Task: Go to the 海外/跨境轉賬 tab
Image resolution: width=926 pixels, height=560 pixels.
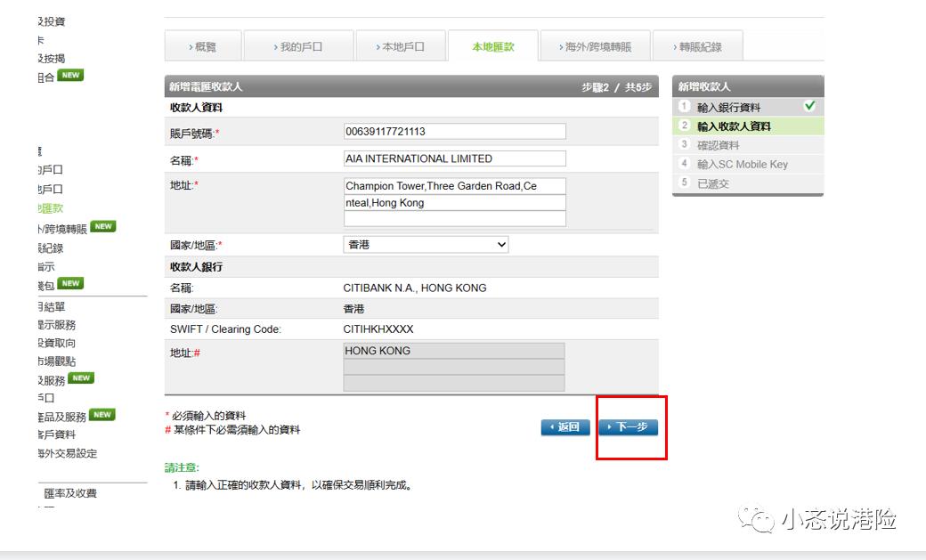Action: [596, 46]
